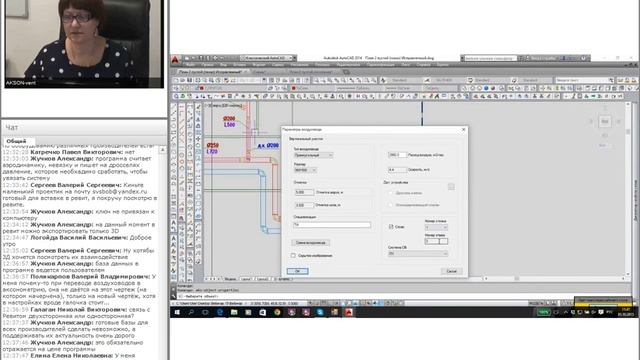Close the duct parameters dialog
Viewport: 640px width, 360px height.
(463, 129)
